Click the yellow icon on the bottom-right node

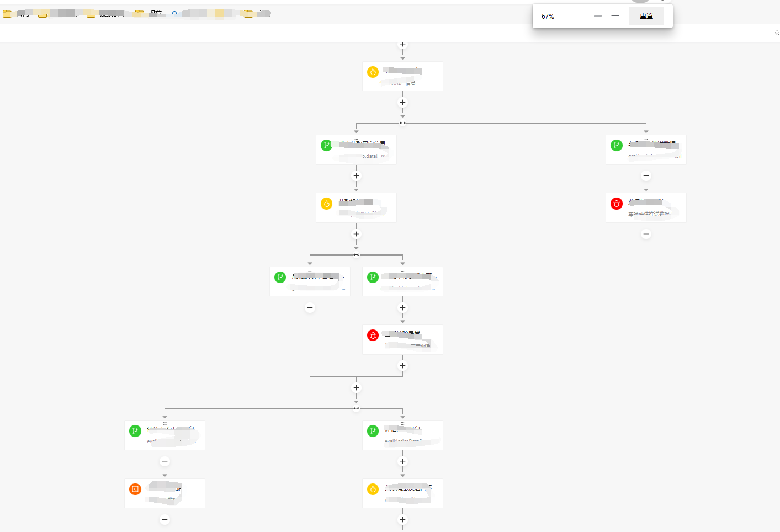373,488
